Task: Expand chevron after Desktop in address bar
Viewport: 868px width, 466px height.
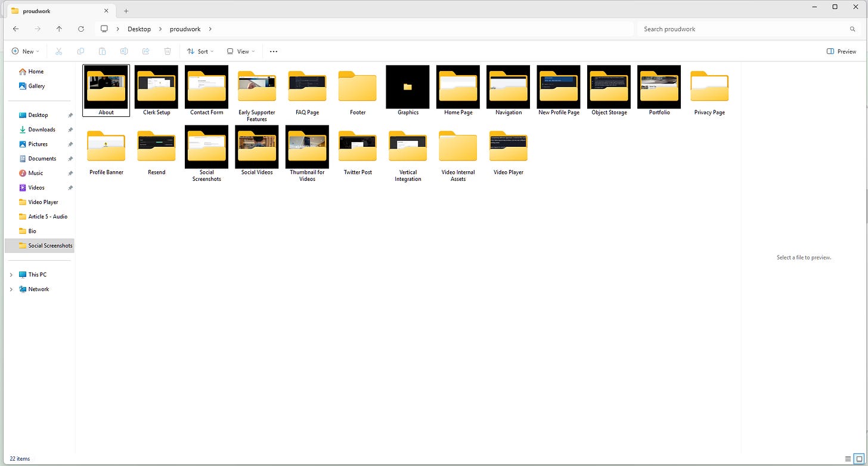Action: [160, 29]
